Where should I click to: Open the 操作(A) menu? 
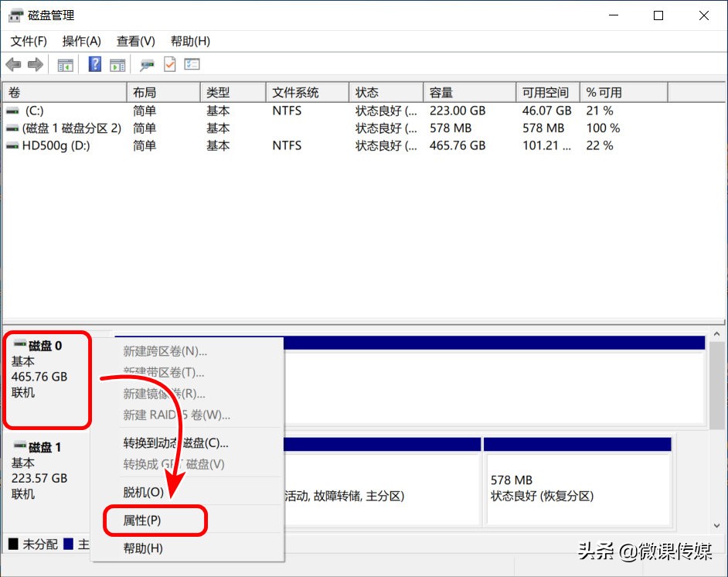tap(81, 41)
